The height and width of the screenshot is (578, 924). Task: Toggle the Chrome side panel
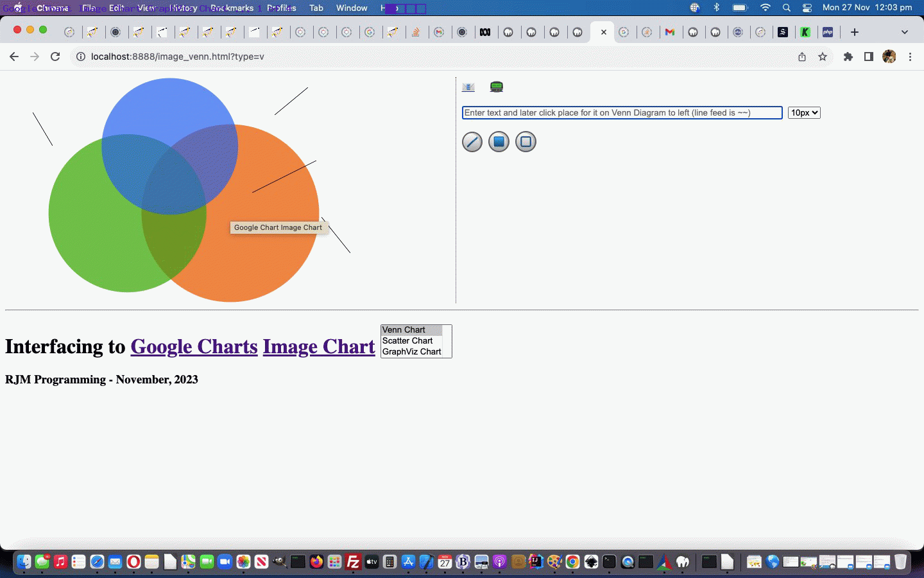pos(868,57)
